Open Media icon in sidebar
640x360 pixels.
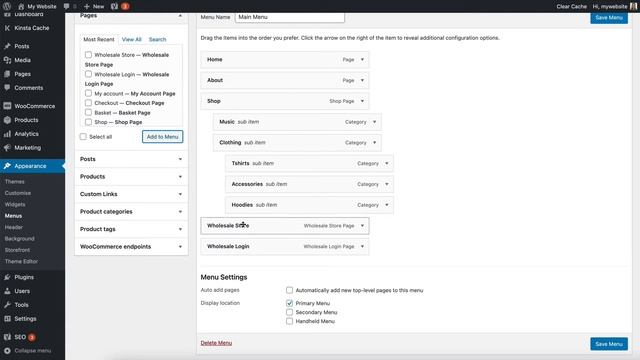7,60
